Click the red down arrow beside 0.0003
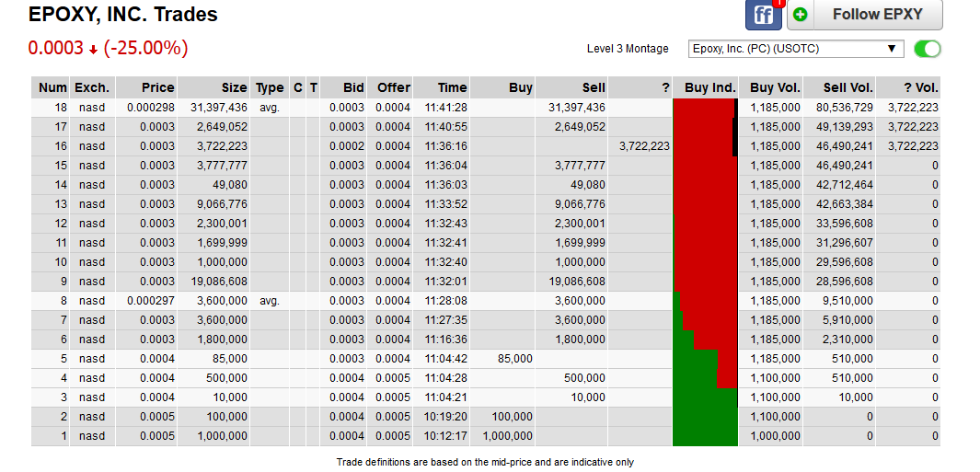The height and width of the screenshot is (472, 980). (93, 50)
